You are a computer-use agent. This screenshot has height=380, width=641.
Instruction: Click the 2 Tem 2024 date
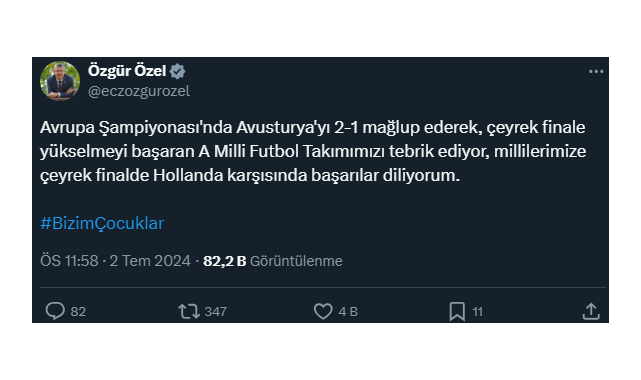coord(150,261)
